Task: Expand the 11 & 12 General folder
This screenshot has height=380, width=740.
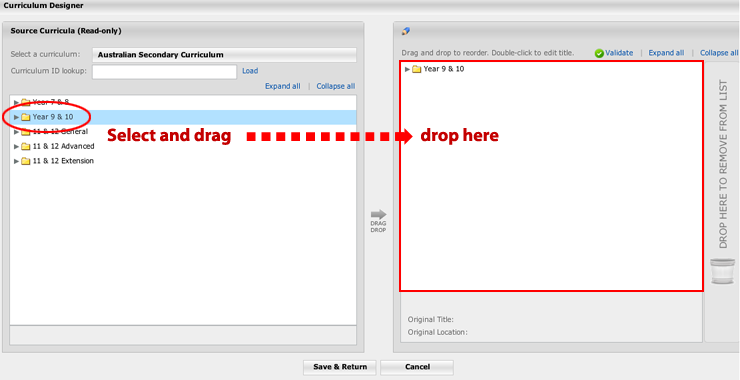Action: (17, 132)
